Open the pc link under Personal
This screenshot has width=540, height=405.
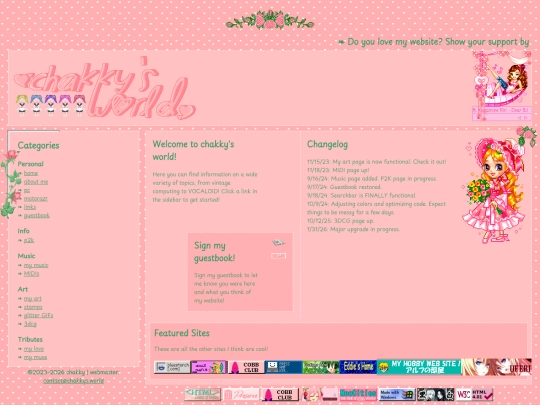(x=27, y=190)
